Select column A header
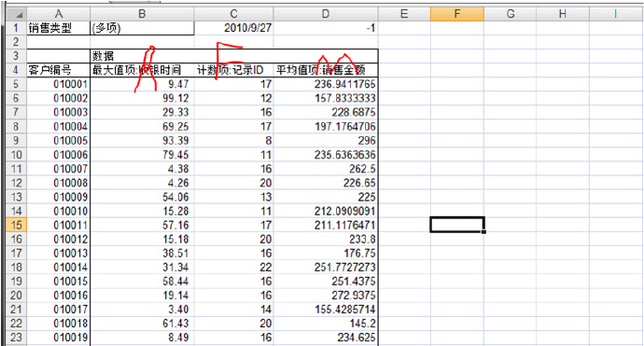This screenshot has width=644, height=346. (x=58, y=14)
